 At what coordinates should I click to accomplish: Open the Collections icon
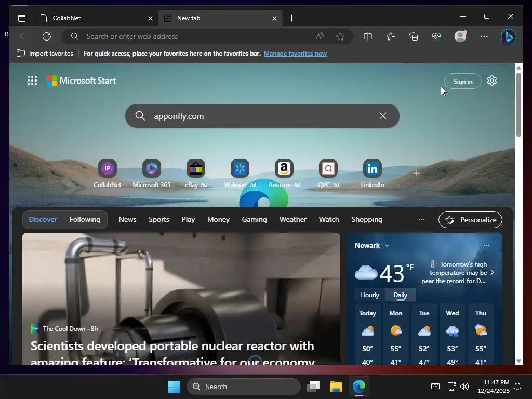(x=414, y=36)
